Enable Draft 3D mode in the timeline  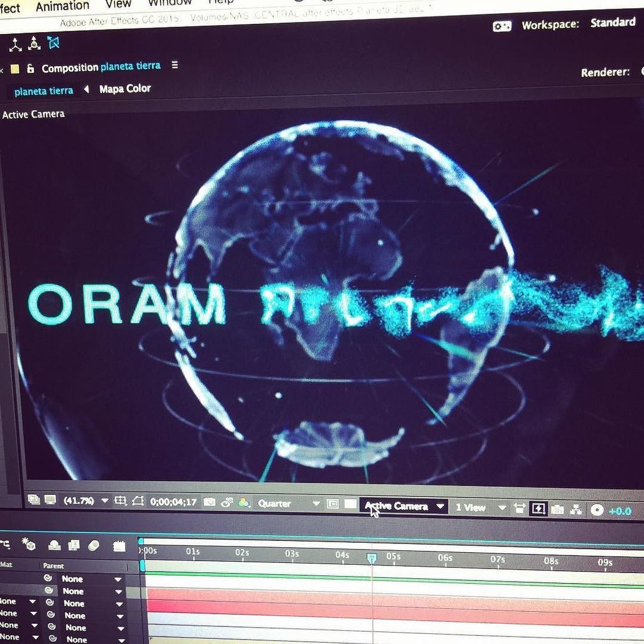coord(29,545)
